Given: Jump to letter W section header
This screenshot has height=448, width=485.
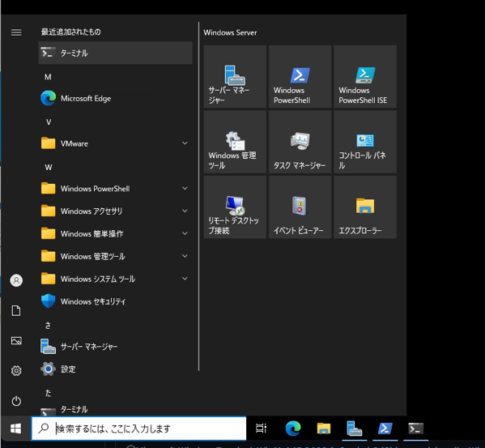Looking at the screenshot, I should tap(49, 168).
